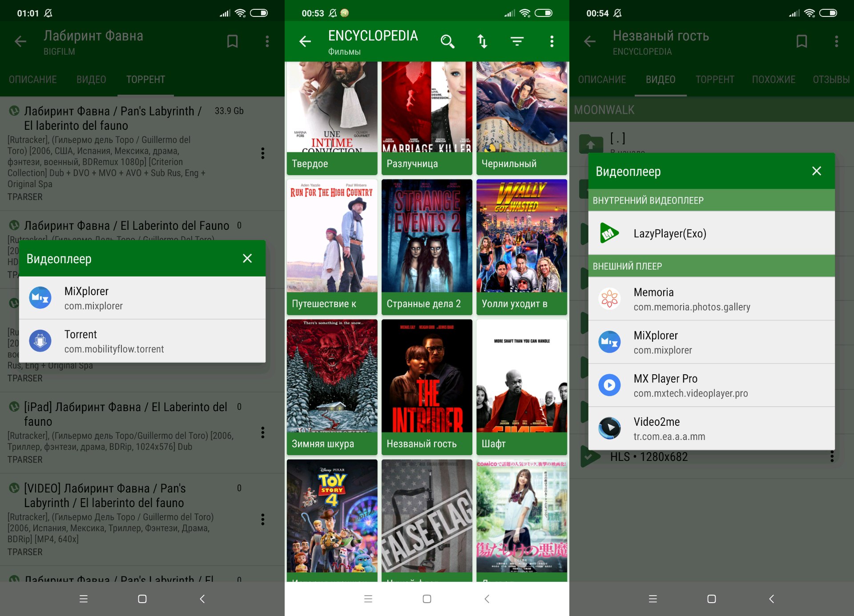854x616 pixels.
Task: Go back from the ENCYCLOPEDIA film list
Action: click(305, 41)
